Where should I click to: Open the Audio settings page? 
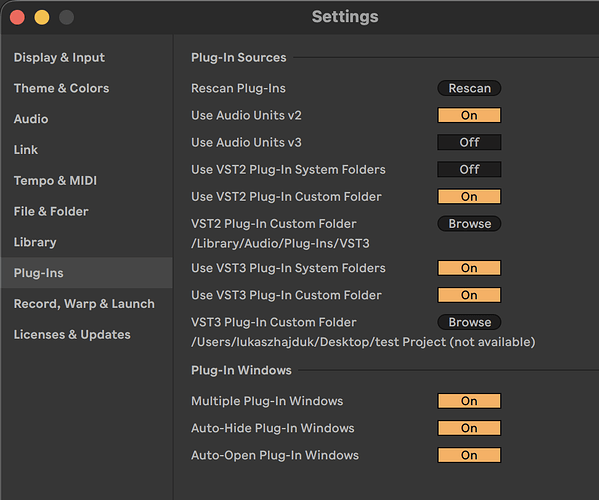tap(31, 119)
